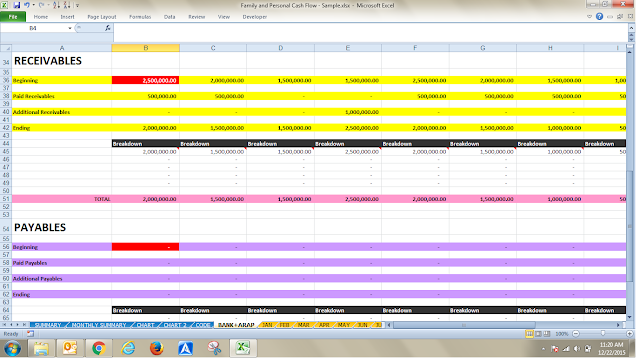Select row 51 header
Image resolution: width=640 pixels, height=363 pixels.
[6, 199]
